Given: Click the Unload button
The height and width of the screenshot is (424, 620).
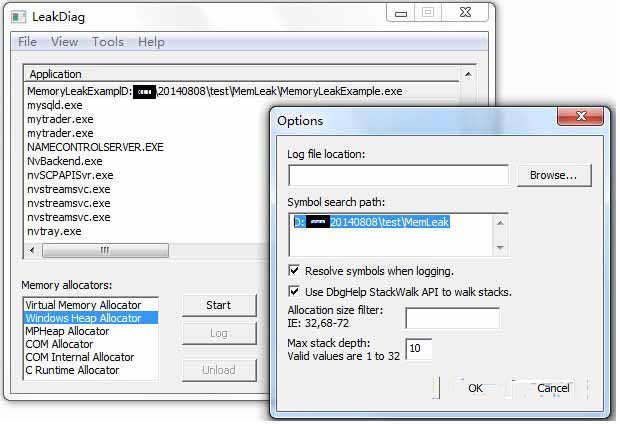Looking at the screenshot, I should pyautogui.click(x=219, y=370).
